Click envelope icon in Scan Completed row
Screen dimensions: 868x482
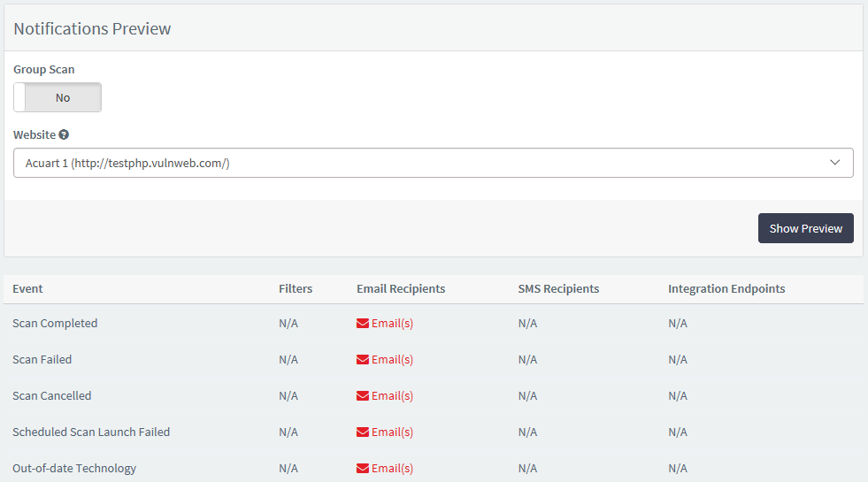(x=363, y=323)
